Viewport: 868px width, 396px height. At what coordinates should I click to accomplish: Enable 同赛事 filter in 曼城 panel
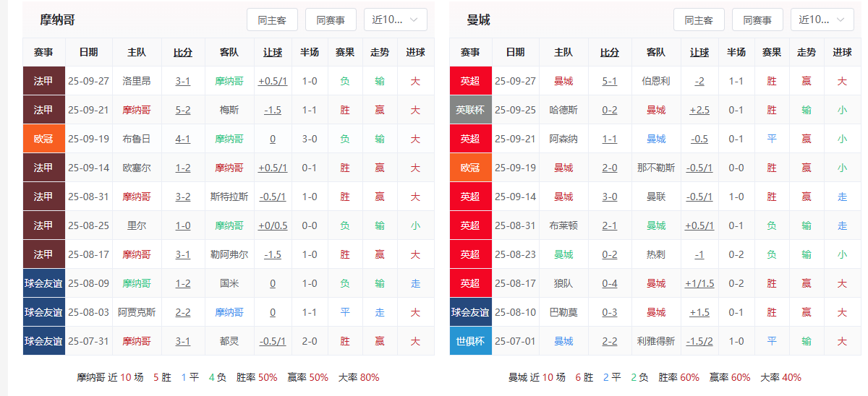[757, 20]
